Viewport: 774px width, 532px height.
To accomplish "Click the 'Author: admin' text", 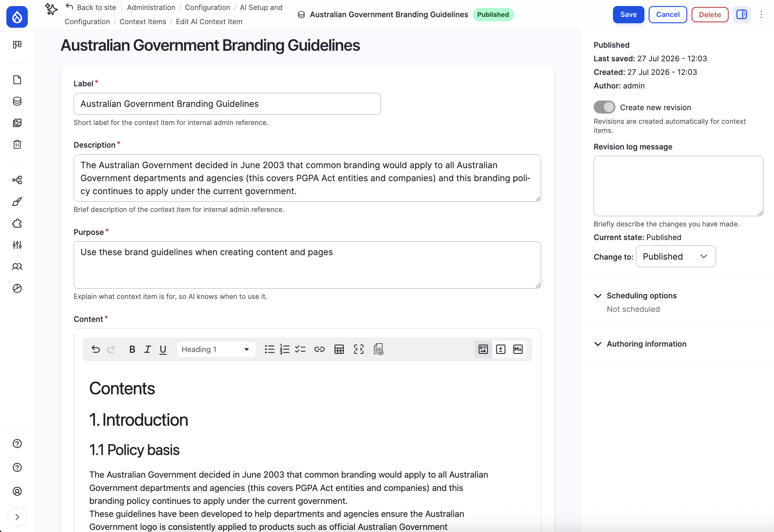I will point(619,86).
